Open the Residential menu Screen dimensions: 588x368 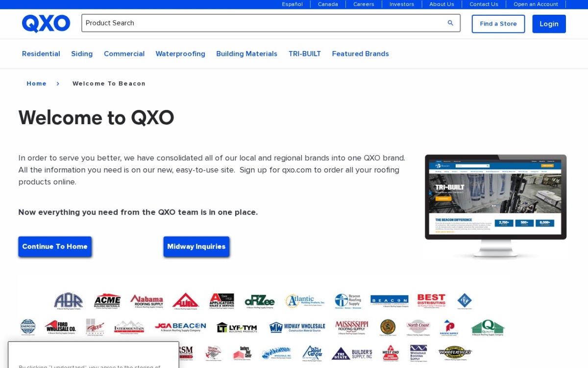click(x=41, y=54)
